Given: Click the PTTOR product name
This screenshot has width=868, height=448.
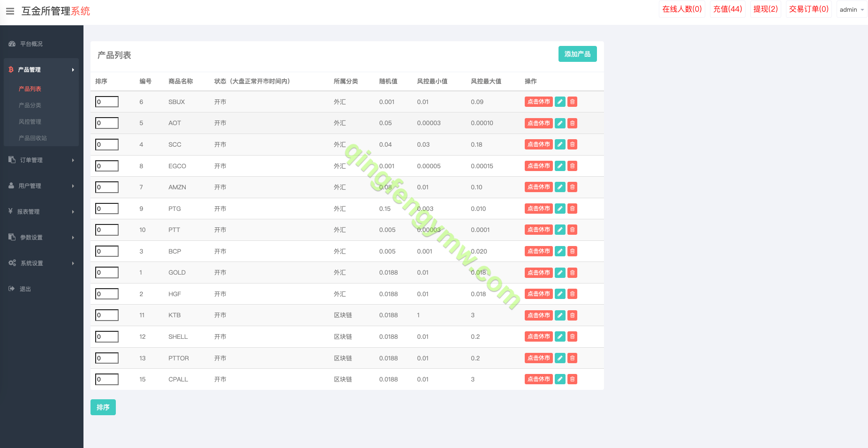Looking at the screenshot, I should click(x=179, y=358).
